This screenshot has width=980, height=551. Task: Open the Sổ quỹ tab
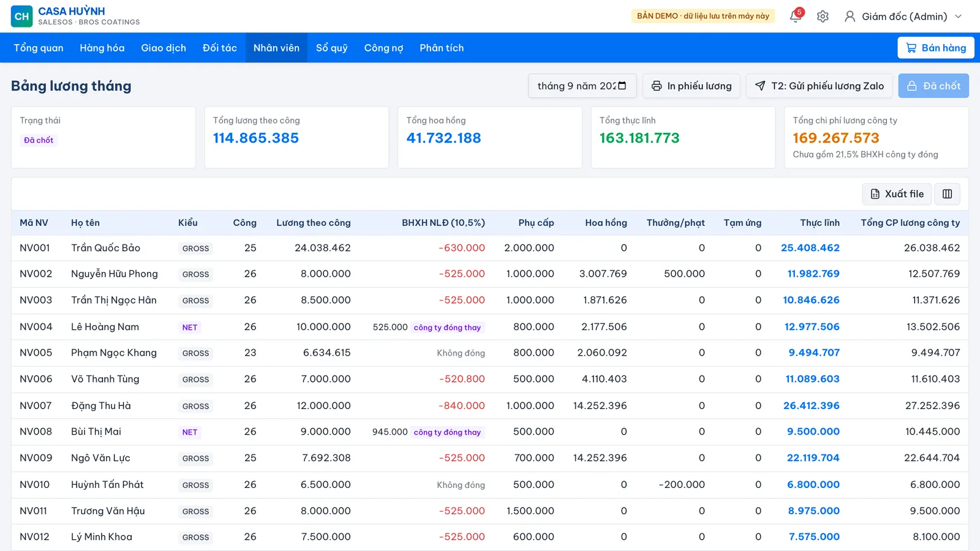coord(332,48)
